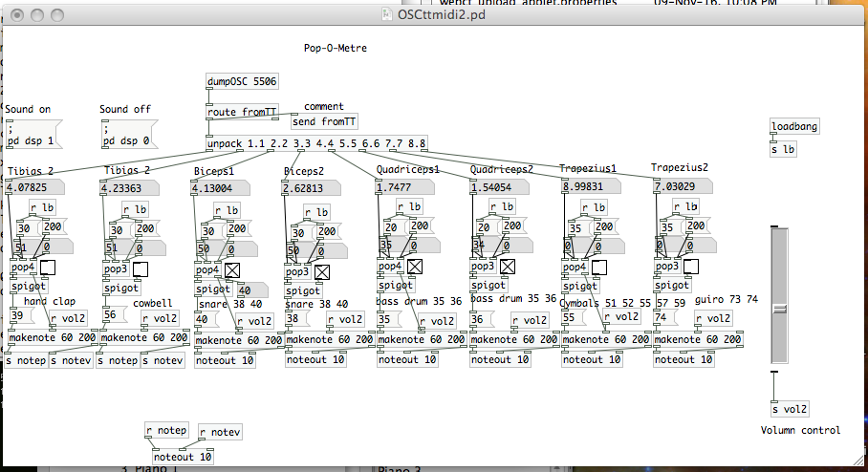The width and height of the screenshot is (868, 472).
Task: Enable the toggle above the hand clap label
Action: click(48, 268)
